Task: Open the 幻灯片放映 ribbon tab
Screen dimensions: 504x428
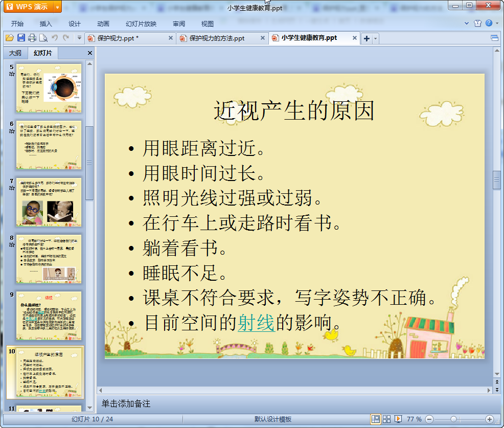Action: pyautogui.click(x=141, y=24)
